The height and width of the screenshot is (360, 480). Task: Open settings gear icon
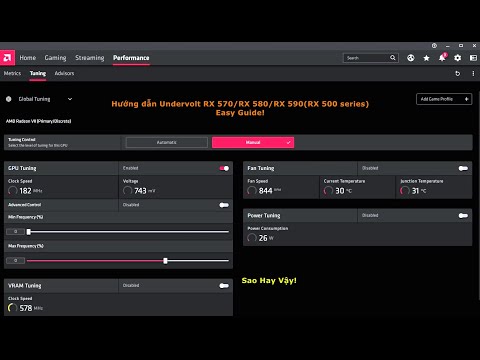click(x=458, y=58)
